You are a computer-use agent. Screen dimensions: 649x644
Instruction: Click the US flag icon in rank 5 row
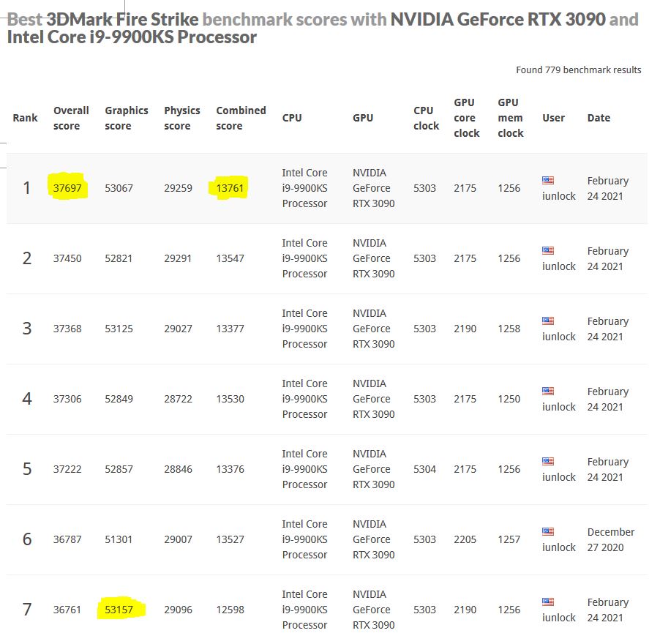pos(548,461)
